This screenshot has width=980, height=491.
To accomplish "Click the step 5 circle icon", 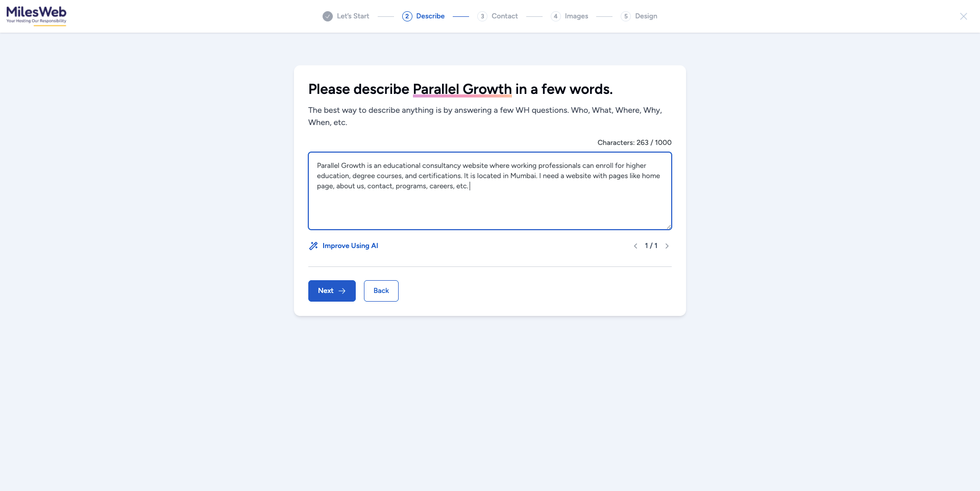I will click(x=626, y=16).
